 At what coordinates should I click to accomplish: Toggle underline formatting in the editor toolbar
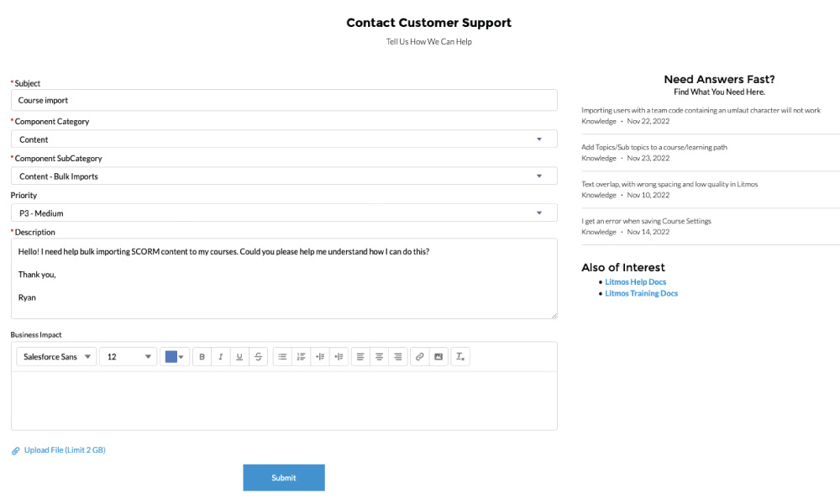point(239,357)
